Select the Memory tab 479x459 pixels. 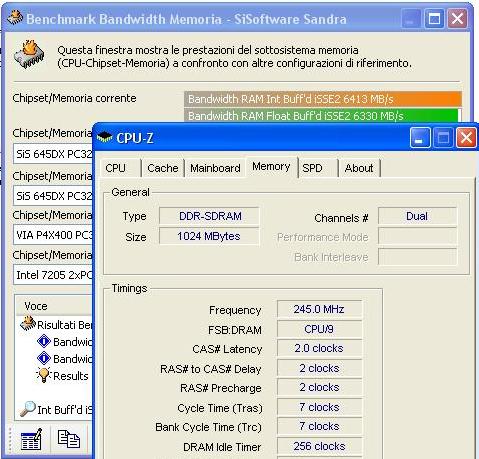271,166
